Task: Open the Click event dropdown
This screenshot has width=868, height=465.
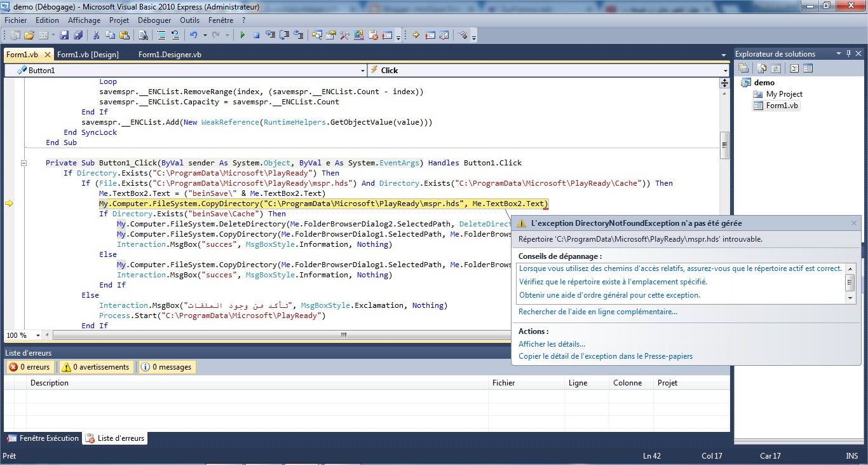Action: pyautogui.click(x=725, y=71)
